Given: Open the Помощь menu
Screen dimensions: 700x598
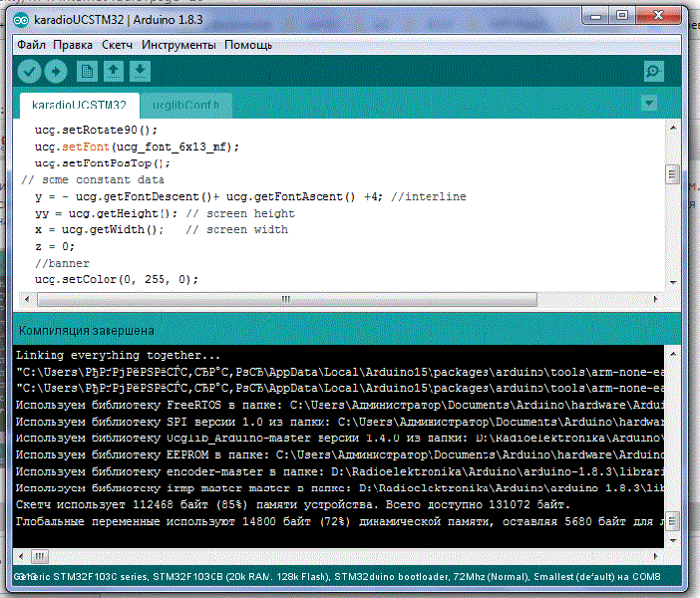Looking at the screenshot, I should coord(248,45).
